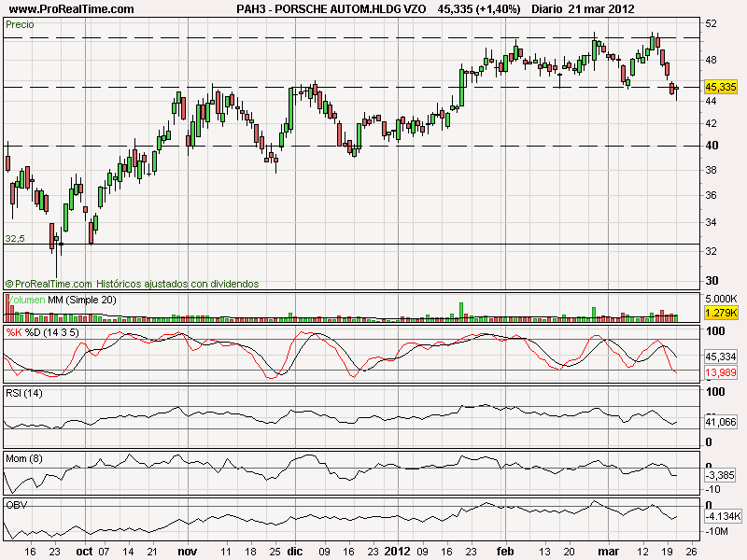Select the 34 price axis label
Screen dimensions: 747x560
pyautogui.click(x=711, y=222)
